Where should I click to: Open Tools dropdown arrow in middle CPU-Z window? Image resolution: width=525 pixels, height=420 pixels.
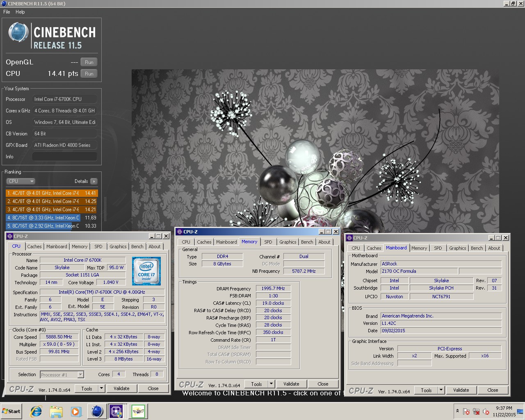[272, 384]
